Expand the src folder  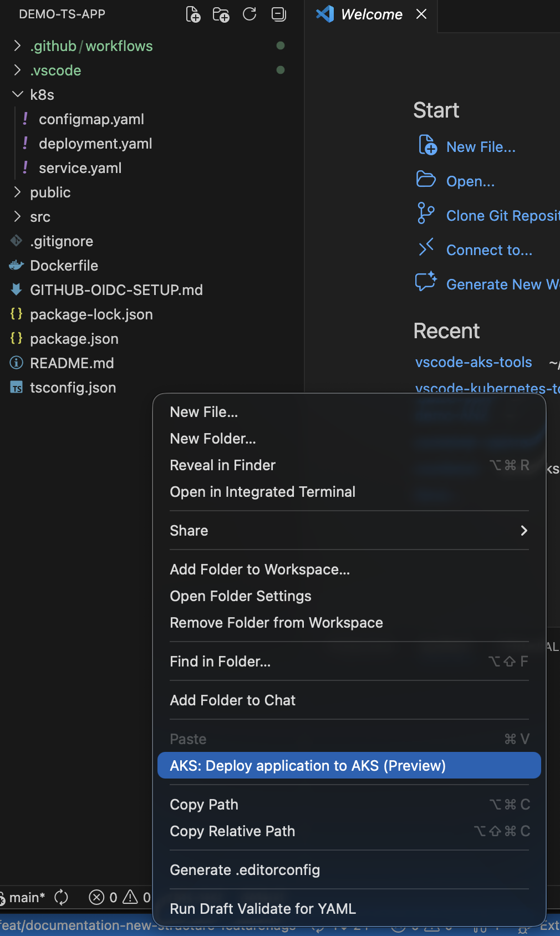[17, 216]
